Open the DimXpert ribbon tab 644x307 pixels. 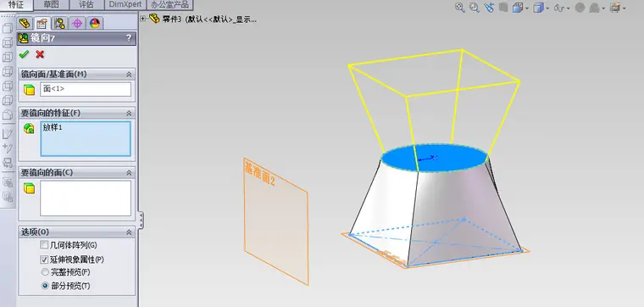[x=125, y=5]
